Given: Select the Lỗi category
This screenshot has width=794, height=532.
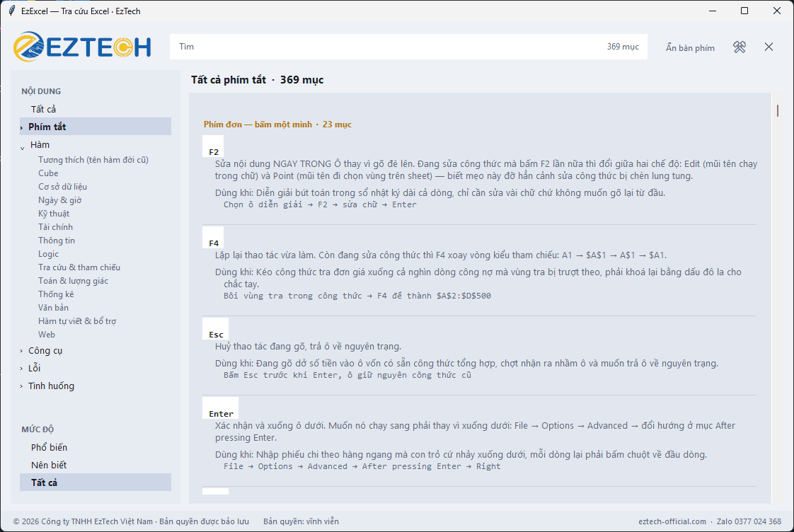Looking at the screenshot, I should pos(34,368).
